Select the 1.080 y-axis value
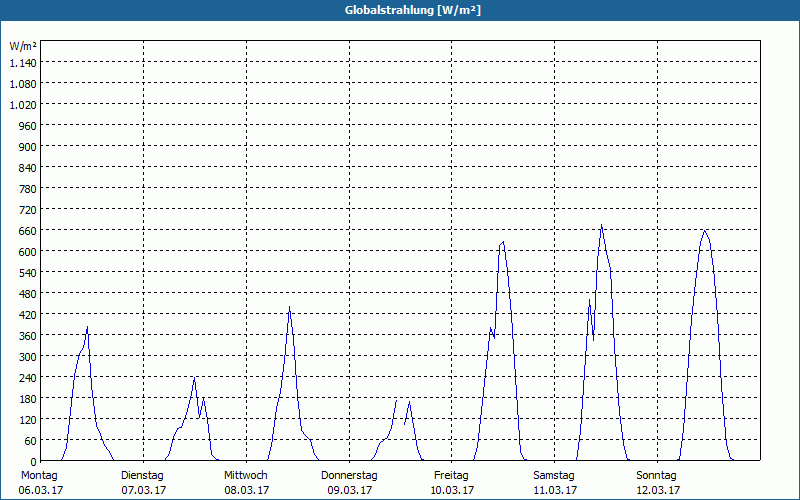 tap(23, 84)
